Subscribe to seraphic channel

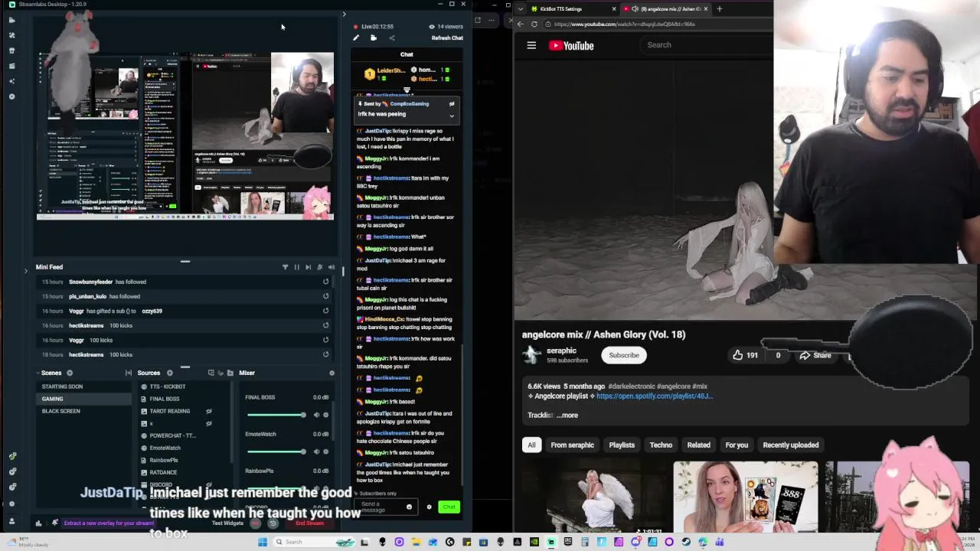[624, 355]
